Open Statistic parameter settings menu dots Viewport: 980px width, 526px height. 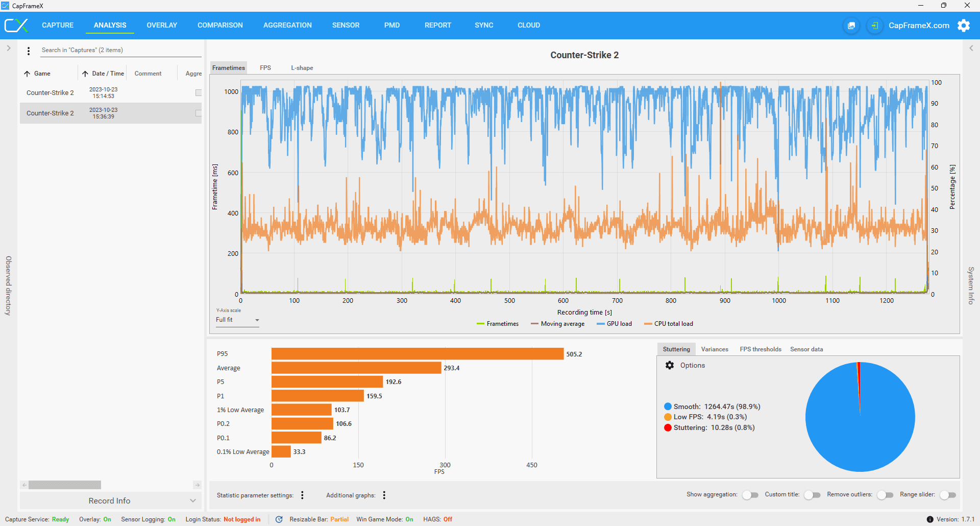302,495
